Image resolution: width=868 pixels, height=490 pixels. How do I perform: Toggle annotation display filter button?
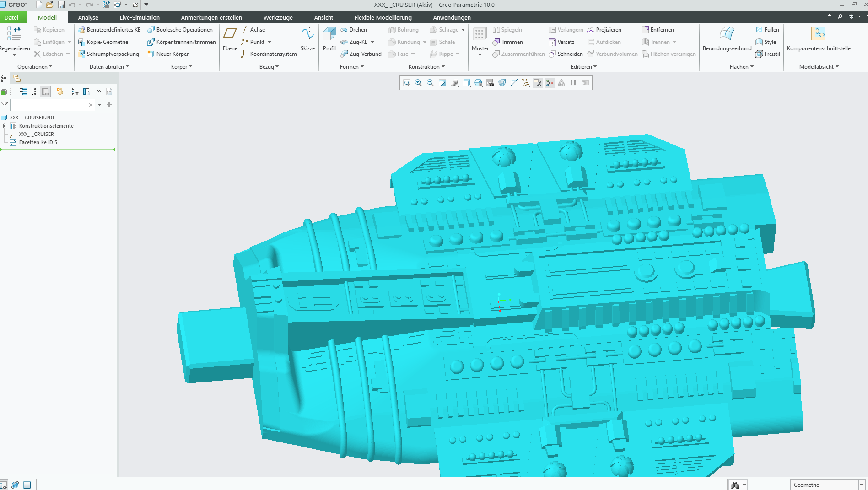pyautogui.click(x=538, y=83)
